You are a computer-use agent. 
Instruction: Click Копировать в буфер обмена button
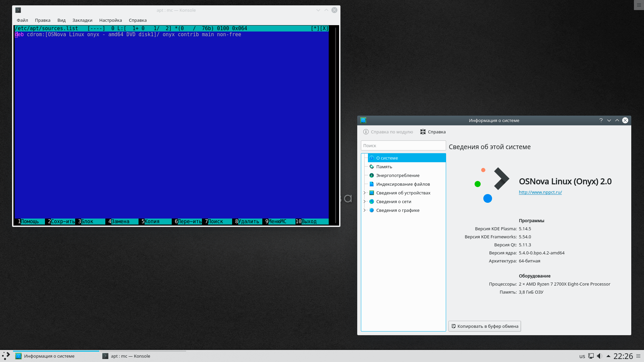484,326
